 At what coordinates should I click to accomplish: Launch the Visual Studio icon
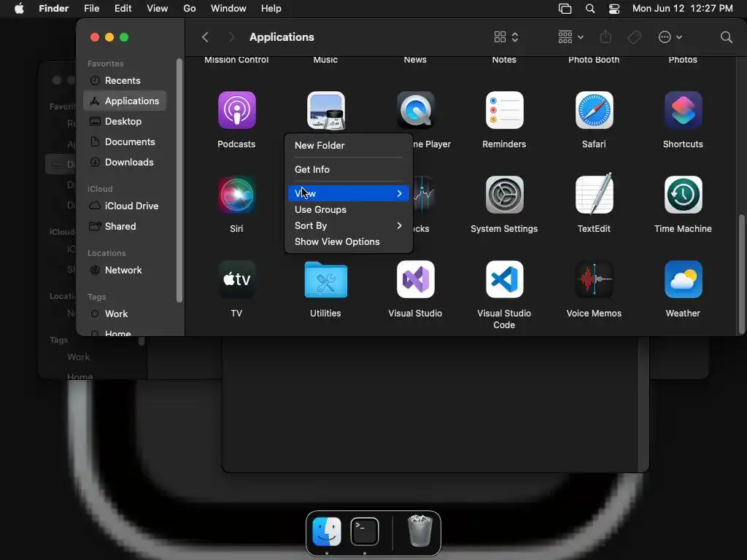415,279
